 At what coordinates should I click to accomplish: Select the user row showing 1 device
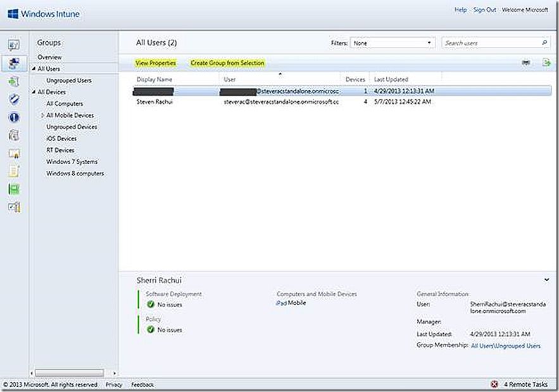tap(342, 91)
